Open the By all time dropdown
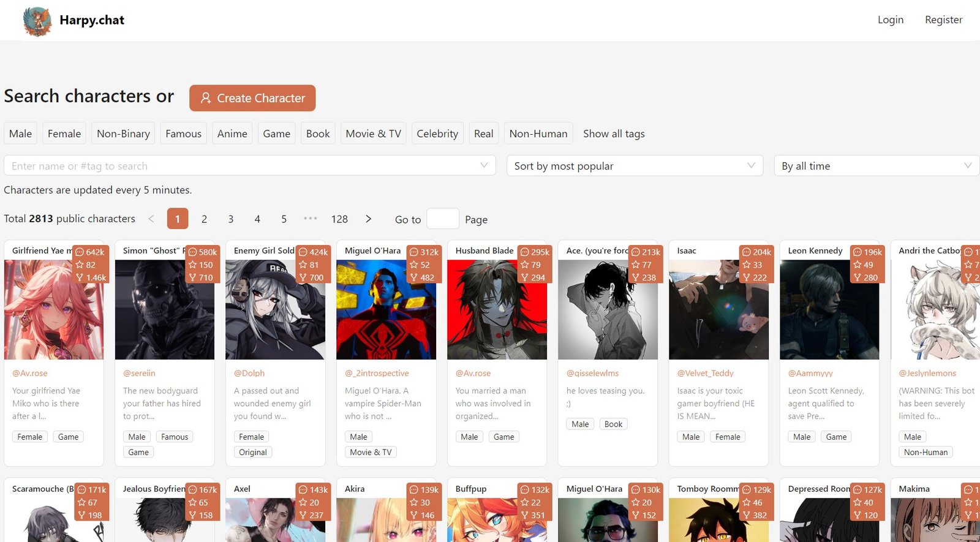 [x=876, y=166]
